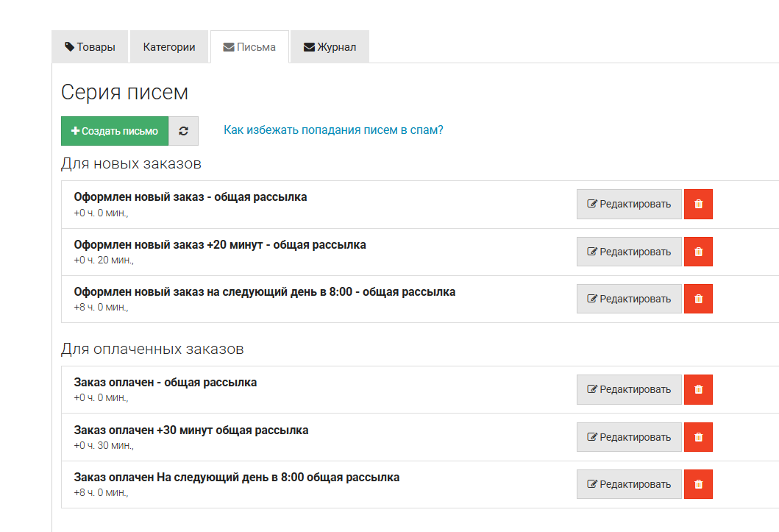This screenshot has height=532, width=779.
Task: Click Редактировать for 'Оформлен новый заказ +20 минут'
Action: coord(629,252)
